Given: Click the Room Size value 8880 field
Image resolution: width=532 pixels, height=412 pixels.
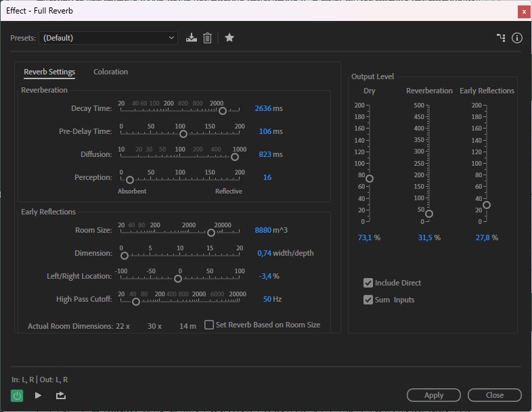Looking at the screenshot, I should tap(263, 230).
